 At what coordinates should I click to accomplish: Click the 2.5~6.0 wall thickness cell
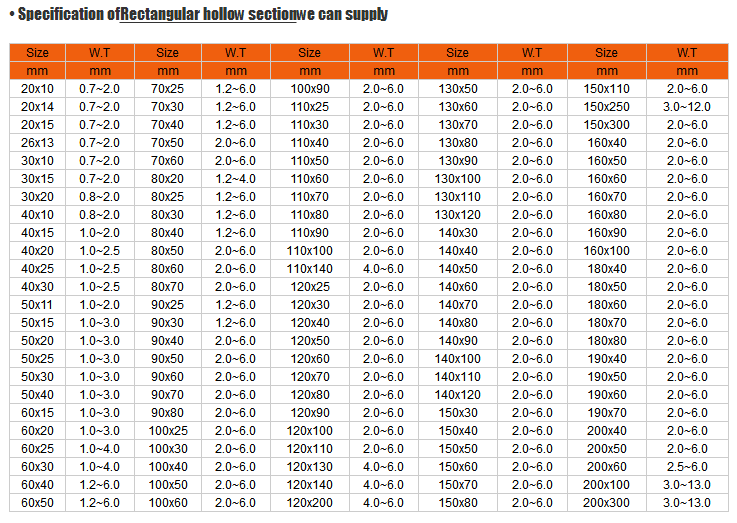[686, 467]
